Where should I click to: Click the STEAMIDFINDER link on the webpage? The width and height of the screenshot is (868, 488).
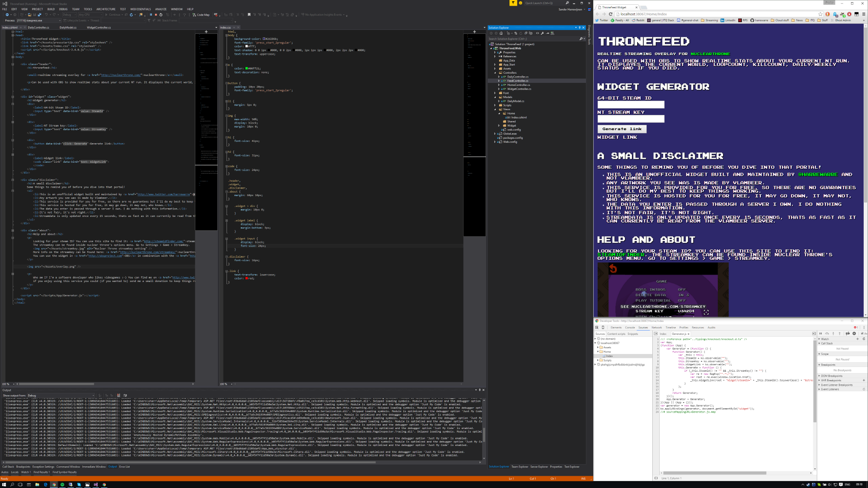(x=621, y=255)
